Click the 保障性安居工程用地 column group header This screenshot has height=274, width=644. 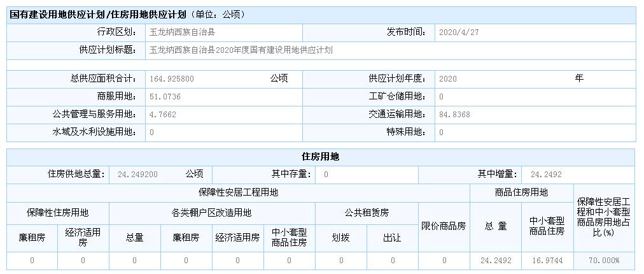pos(238,192)
